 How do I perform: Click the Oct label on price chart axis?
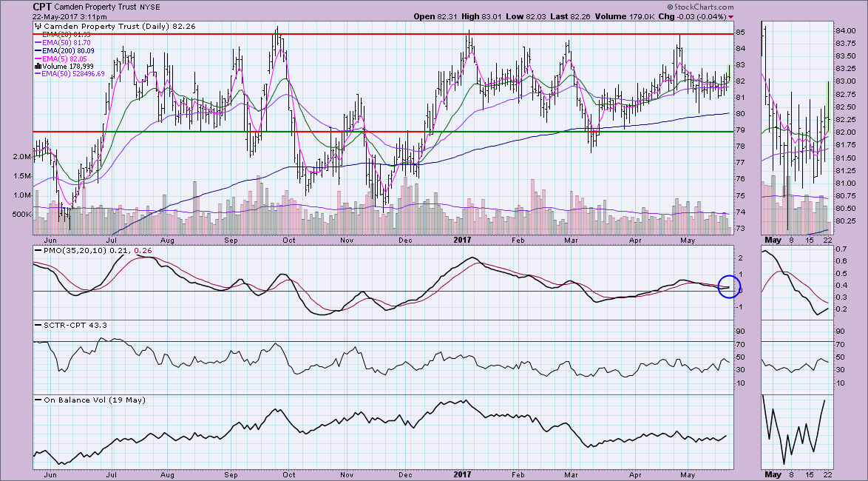tap(289, 240)
